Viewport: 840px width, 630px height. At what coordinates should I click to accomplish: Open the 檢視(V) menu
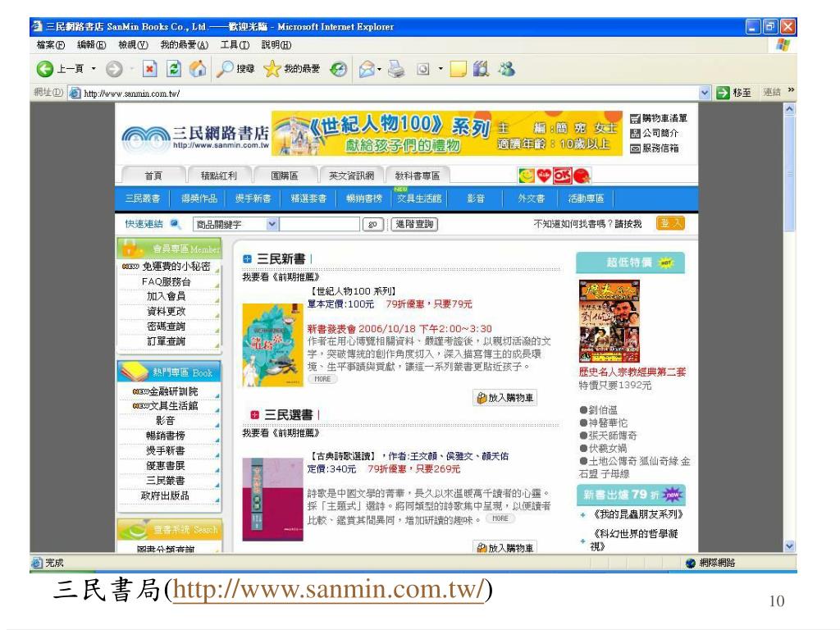coord(133,45)
